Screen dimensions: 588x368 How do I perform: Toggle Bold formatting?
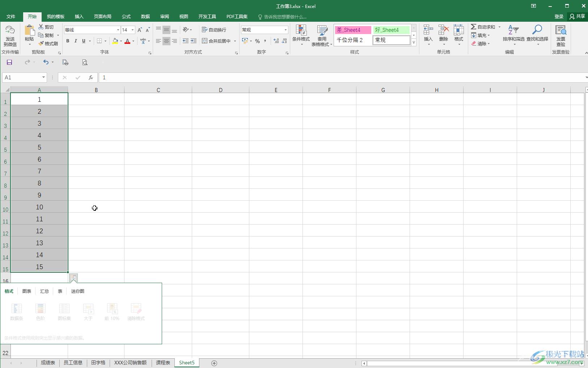[x=68, y=41]
